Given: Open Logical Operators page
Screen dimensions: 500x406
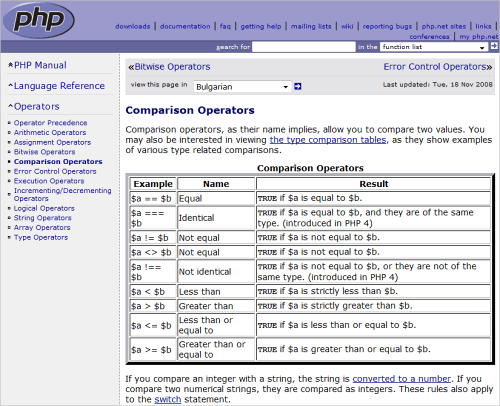Looking at the screenshot, I should pyautogui.click(x=44, y=208).
